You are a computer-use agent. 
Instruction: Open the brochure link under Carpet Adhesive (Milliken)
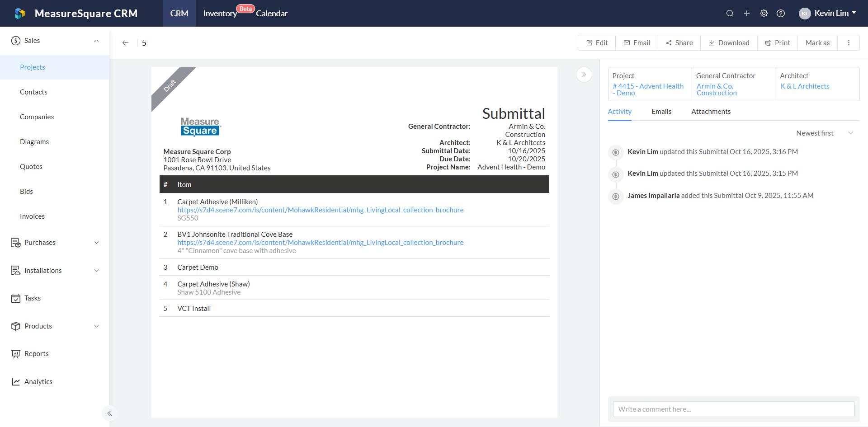coord(320,210)
